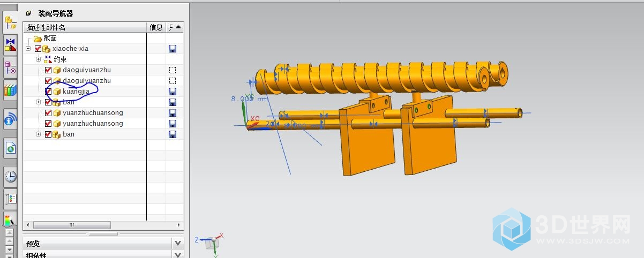Toggle the first daoguiyuanzhu checkbox
Viewport: 644px width, 258px height.
point(48,70)
